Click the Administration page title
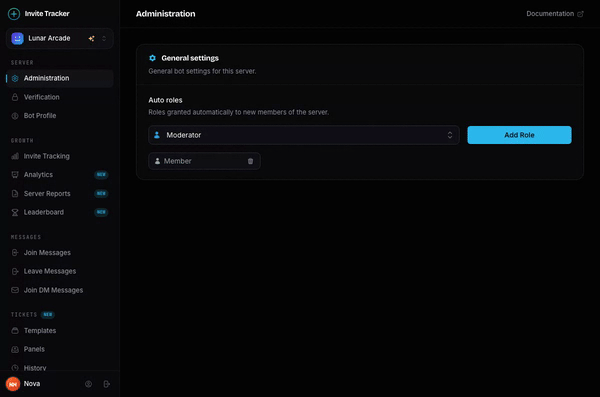Screen dimensions: 600x397 click(x=166, y=14)
